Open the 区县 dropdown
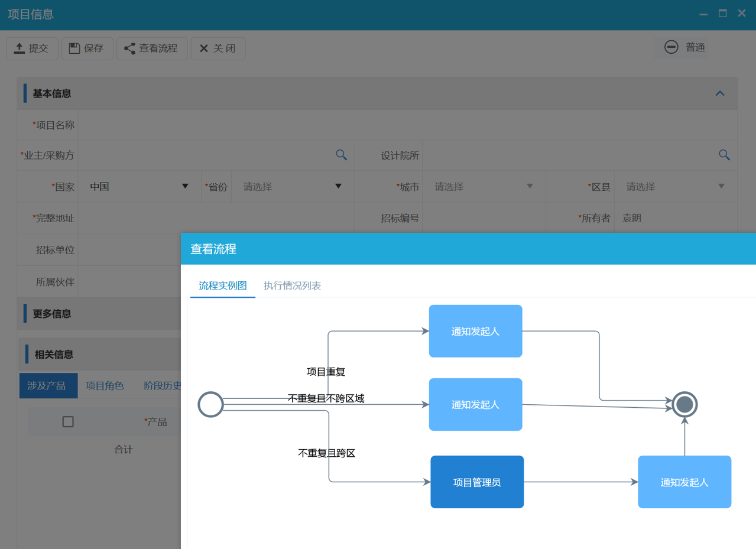 coord(675,187)
